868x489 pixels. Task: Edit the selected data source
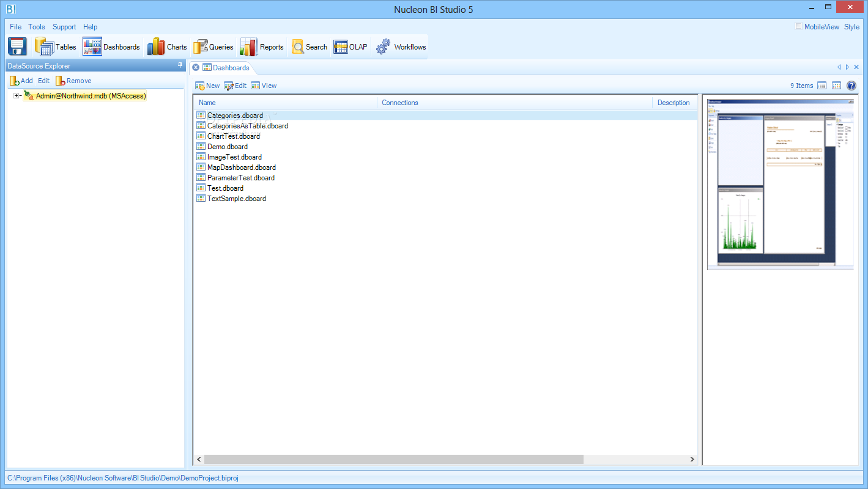[x=43, y=81]
